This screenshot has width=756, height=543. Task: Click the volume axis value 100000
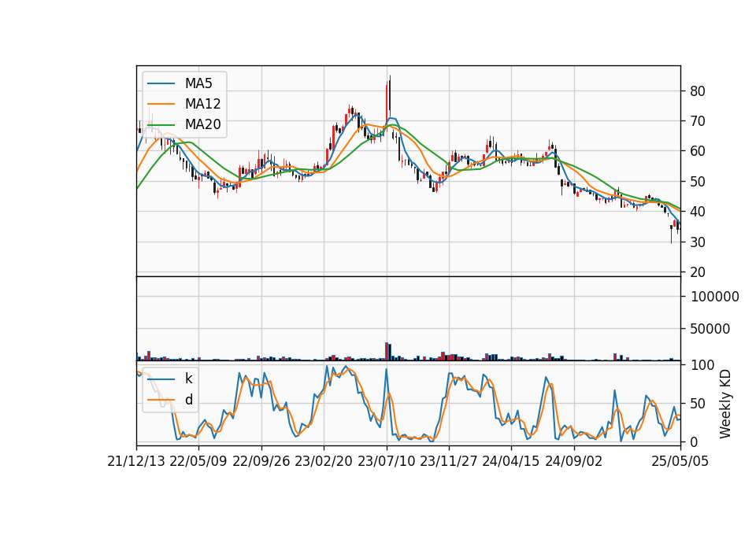pyautogui.click(x=714, y=297)
